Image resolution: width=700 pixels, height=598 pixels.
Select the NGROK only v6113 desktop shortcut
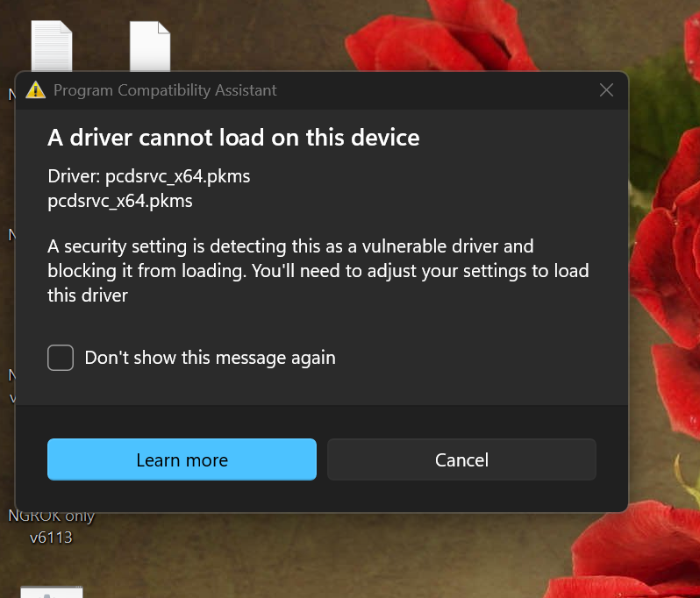click(x=51, y=526)
